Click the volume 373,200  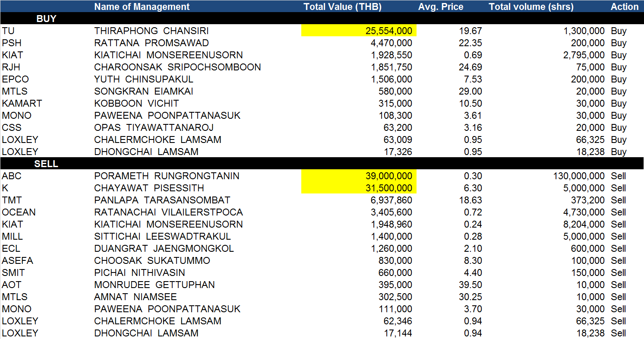588,200
